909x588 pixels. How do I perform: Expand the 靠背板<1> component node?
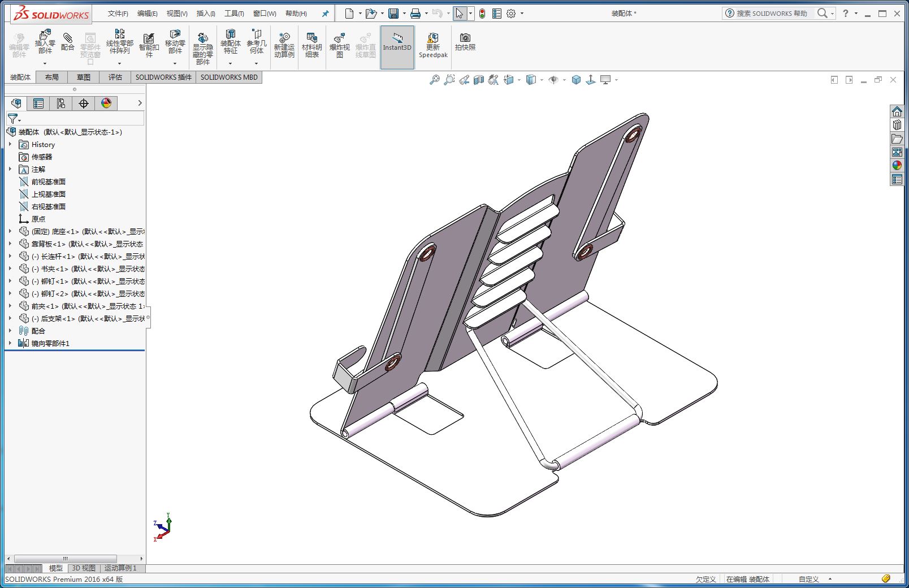(x=10, y=244)
